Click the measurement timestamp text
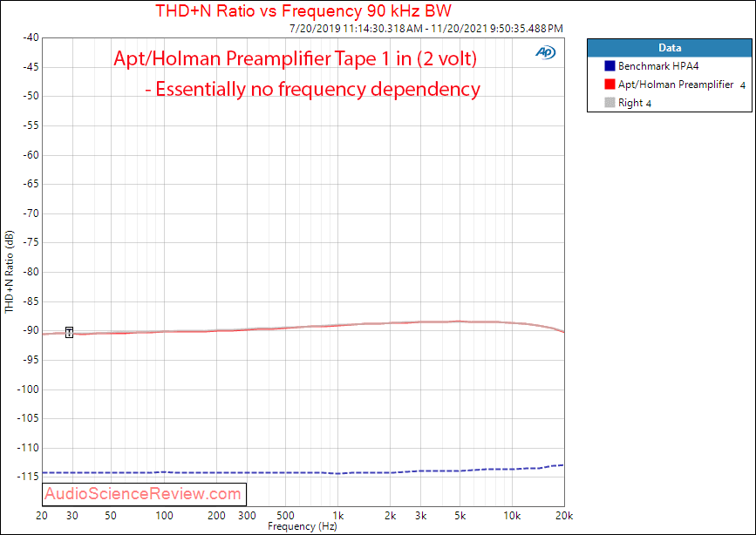 tap(426, 29)
